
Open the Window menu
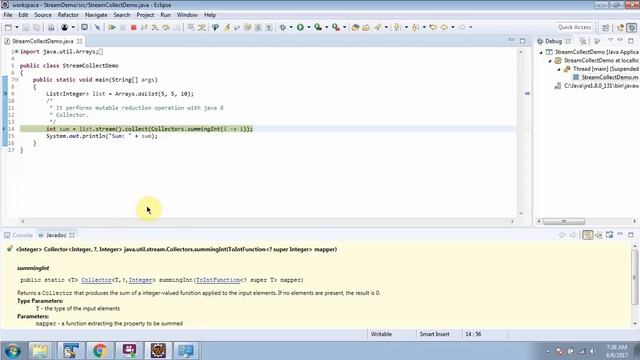[187, 15]
